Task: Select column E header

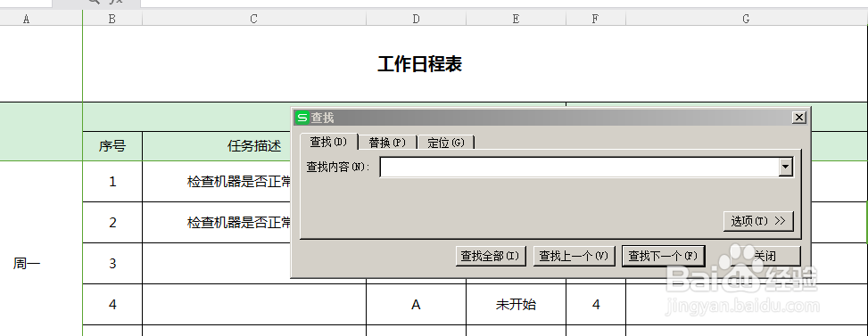Action: [x=516, y=19]
